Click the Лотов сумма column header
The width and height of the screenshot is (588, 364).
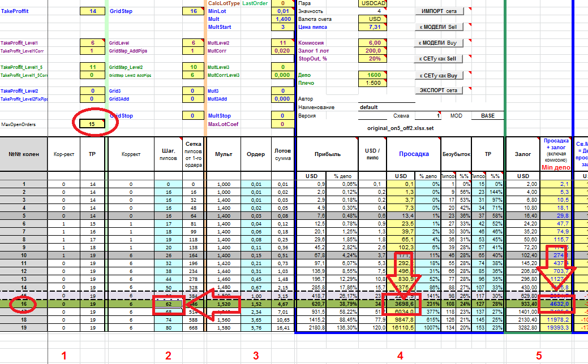coord(283,154)
